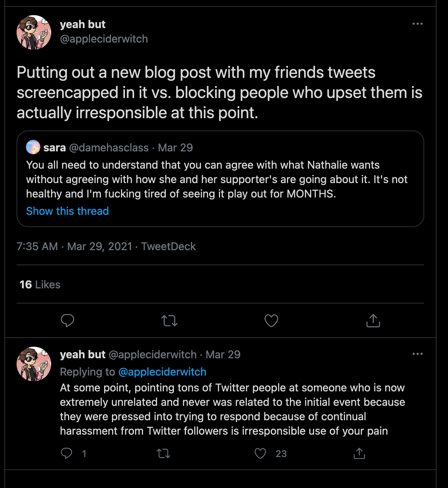Share the follow-up reply tweet
This screenshot has height=488, width=448.
pos(359,453)
